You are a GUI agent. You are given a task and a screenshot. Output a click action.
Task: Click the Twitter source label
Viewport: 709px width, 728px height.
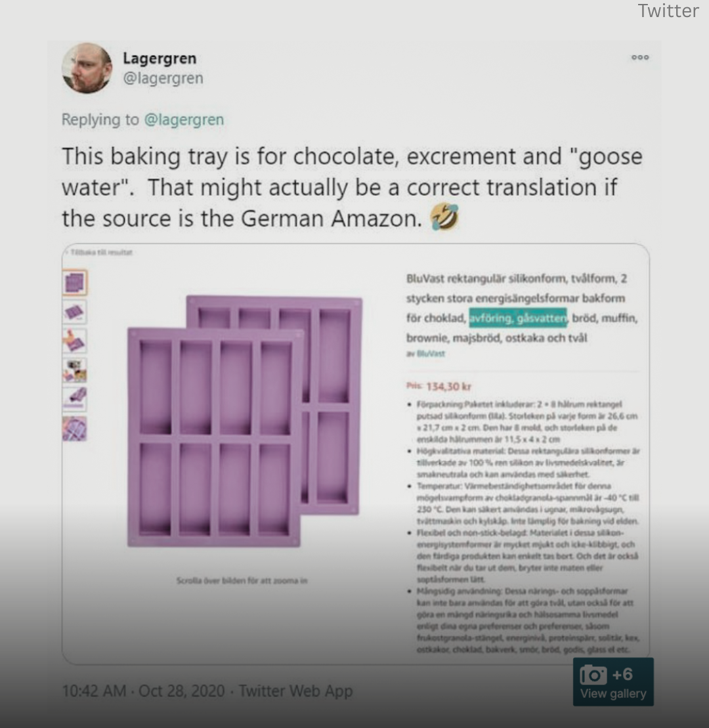(x=668, y=11)
